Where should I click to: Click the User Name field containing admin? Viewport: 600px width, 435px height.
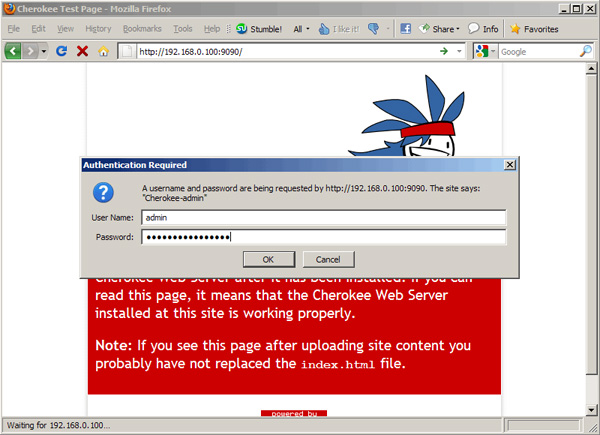point(323,218)
